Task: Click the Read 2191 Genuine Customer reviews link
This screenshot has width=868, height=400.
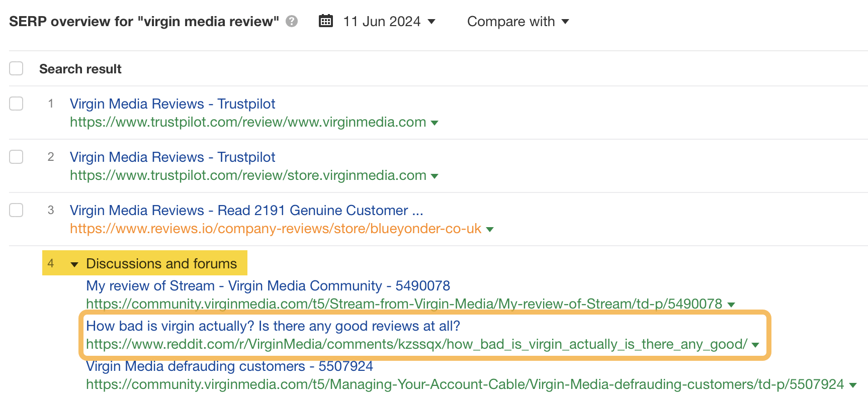Action: tap(246, 210)
